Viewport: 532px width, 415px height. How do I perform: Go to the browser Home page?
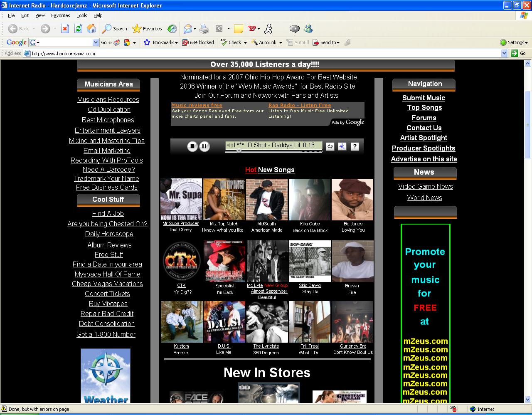pos(91,29)
